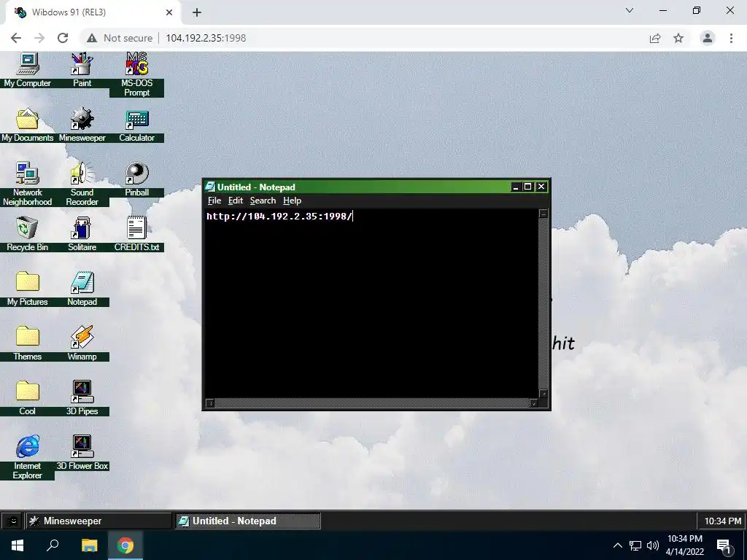Open the volume tray icon

[x=653, y=545]
